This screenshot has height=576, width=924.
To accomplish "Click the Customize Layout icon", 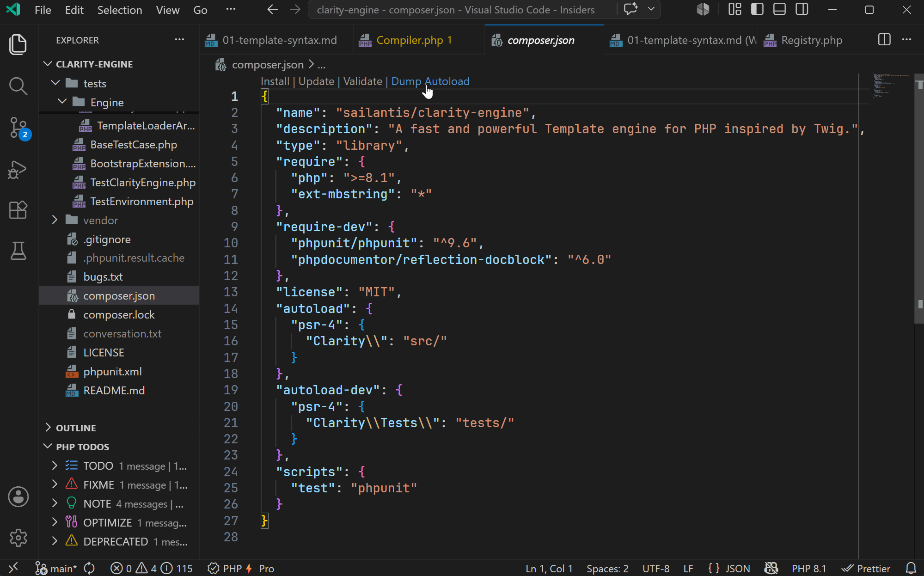I will (x=735, y=9).
